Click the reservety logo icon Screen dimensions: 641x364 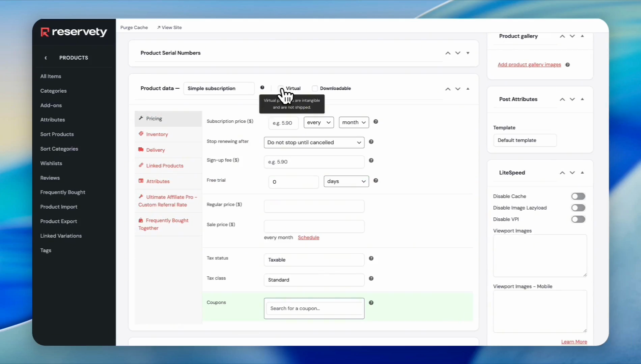[45, 32]
